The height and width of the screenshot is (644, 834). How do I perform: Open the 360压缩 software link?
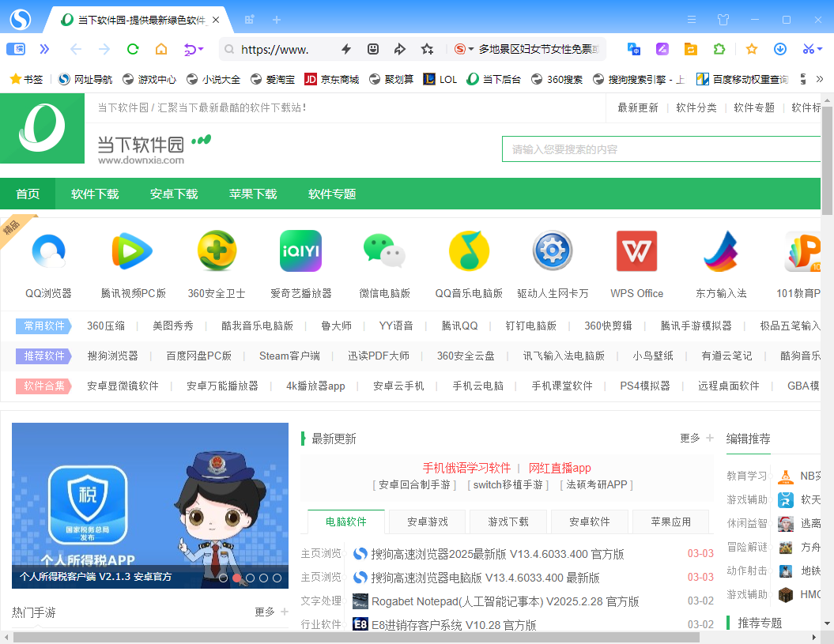pos(106,326)
